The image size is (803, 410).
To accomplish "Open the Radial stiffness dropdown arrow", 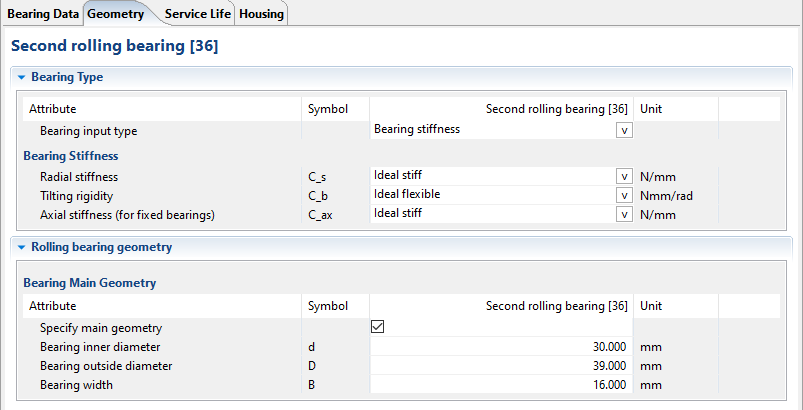I will [x=624, y=177].
